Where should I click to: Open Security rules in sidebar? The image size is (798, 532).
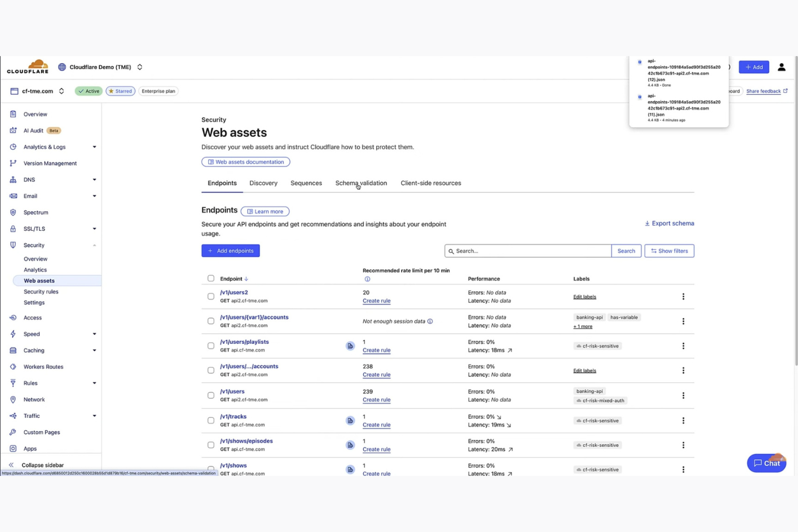point(41,292)
